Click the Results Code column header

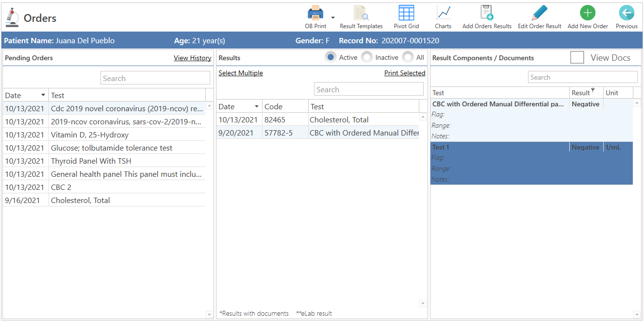click(x=285, y=106)
